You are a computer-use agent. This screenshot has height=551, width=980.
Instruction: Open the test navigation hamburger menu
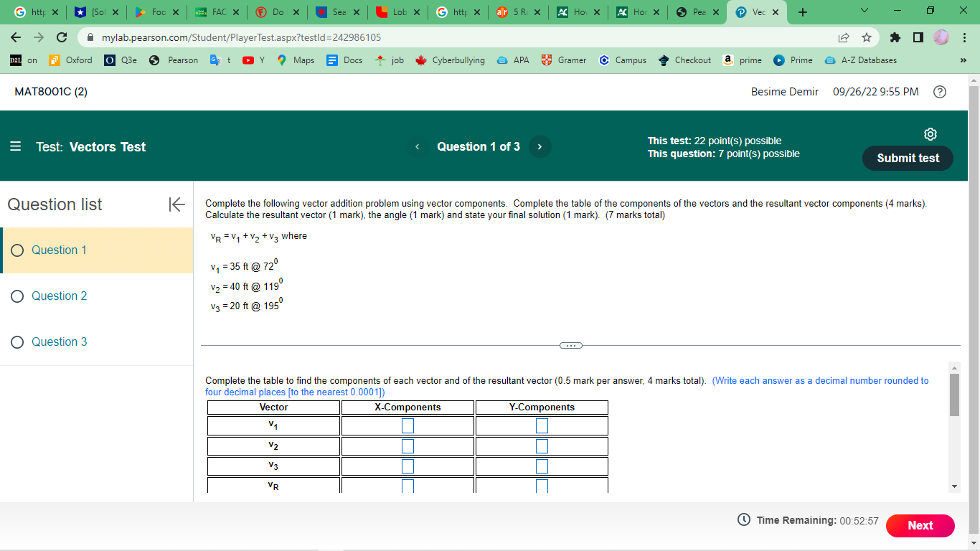16,146
